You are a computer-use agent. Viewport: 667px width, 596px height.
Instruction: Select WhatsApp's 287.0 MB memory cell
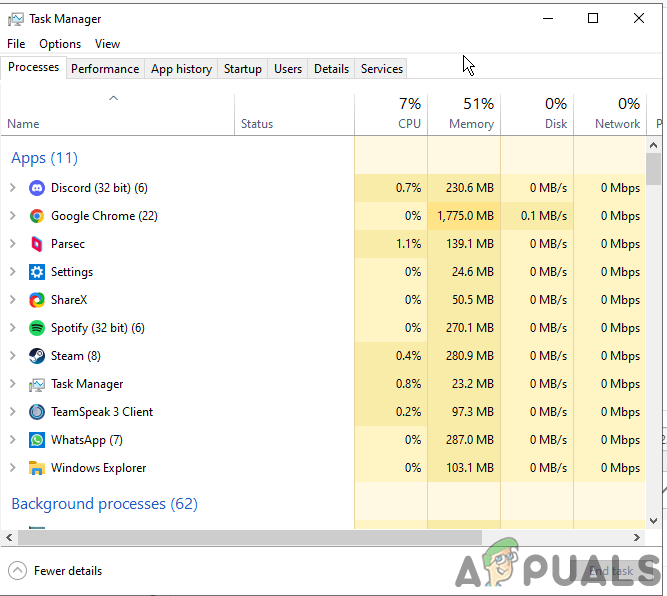(464, 440)
